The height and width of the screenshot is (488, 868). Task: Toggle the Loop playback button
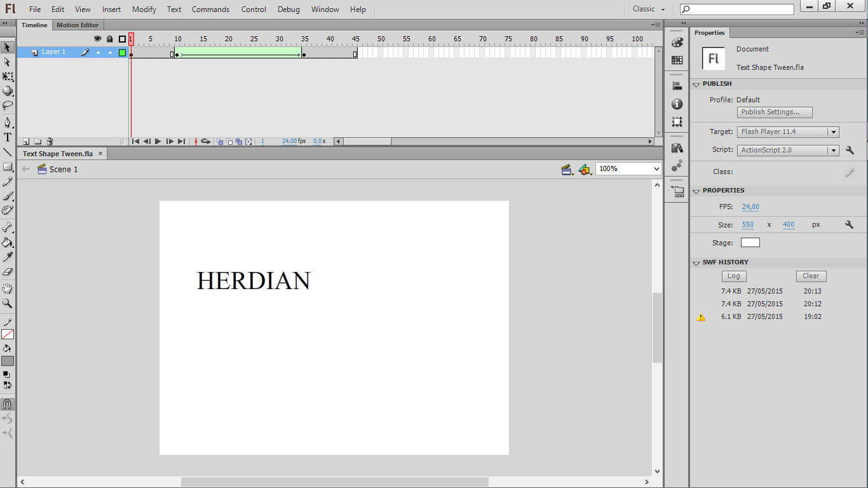coord(206,142)
